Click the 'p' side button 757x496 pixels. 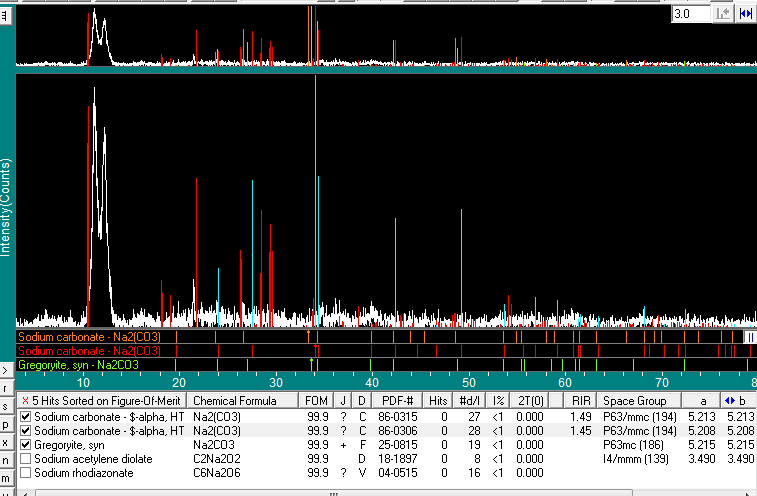click(5, 425)
